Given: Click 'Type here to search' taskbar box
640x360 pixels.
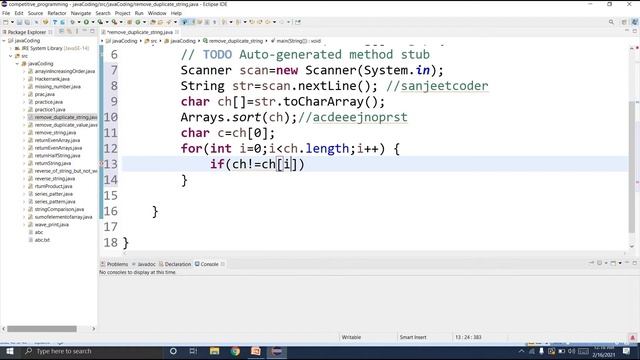Looking at the screenshot, I should pos(92,351).
